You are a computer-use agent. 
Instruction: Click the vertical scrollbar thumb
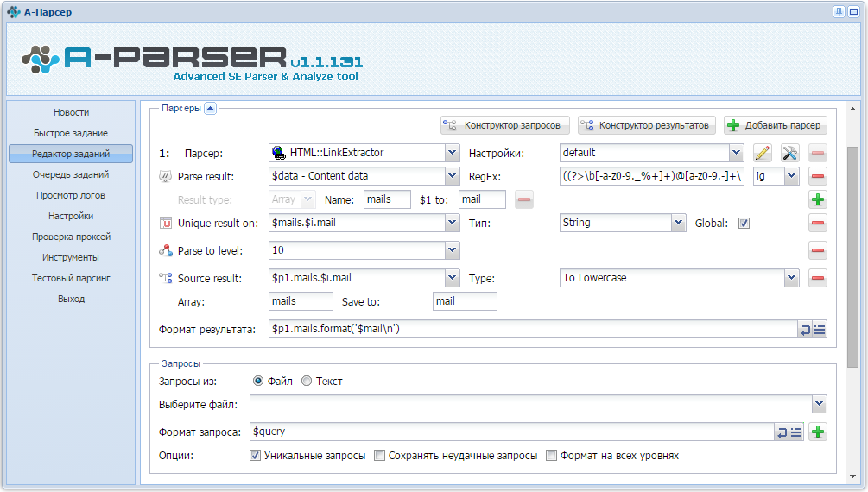852,257
